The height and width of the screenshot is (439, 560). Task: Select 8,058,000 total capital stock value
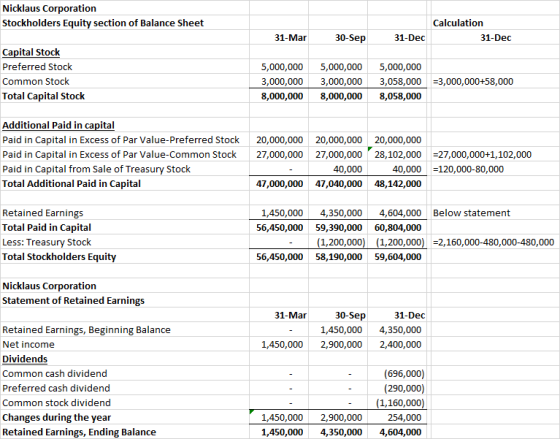(400, 96)
